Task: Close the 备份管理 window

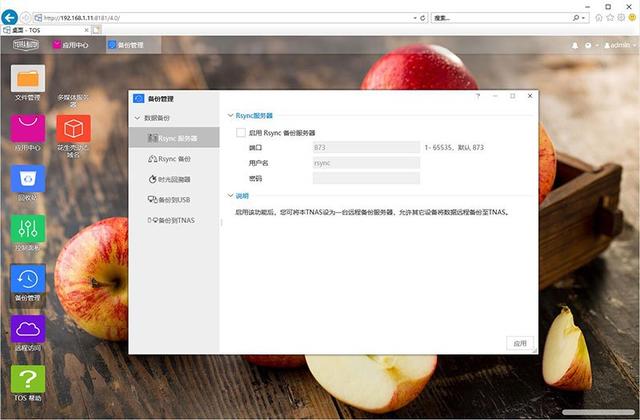Action: pyautogui.click(x=530, y=96)
